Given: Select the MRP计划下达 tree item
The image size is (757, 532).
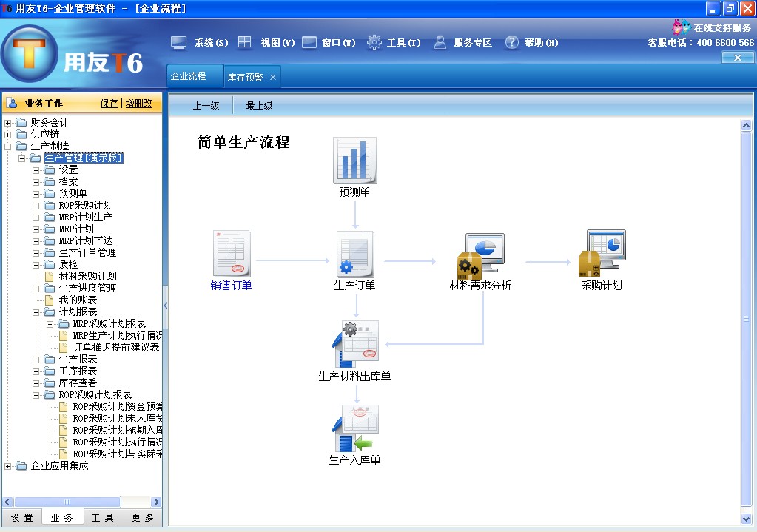Looking at the screenshot, I should 85,241.
